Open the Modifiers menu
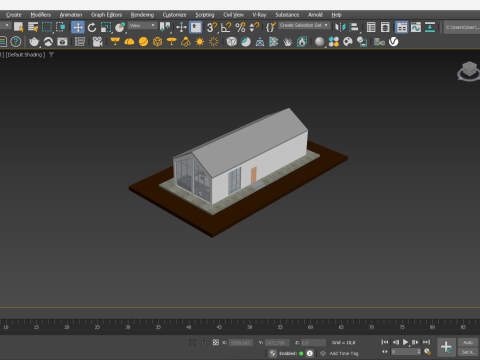The image size is (480, 360). tap(41, 15)
